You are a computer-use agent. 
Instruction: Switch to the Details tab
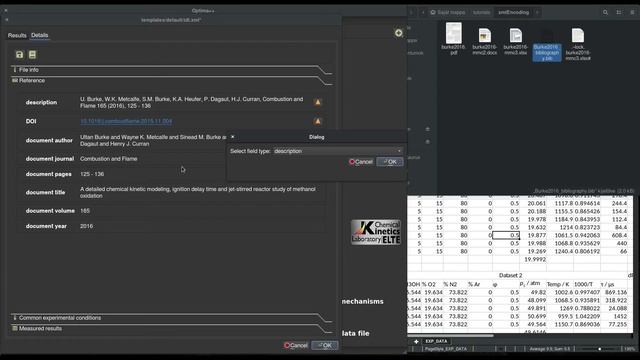40,36
